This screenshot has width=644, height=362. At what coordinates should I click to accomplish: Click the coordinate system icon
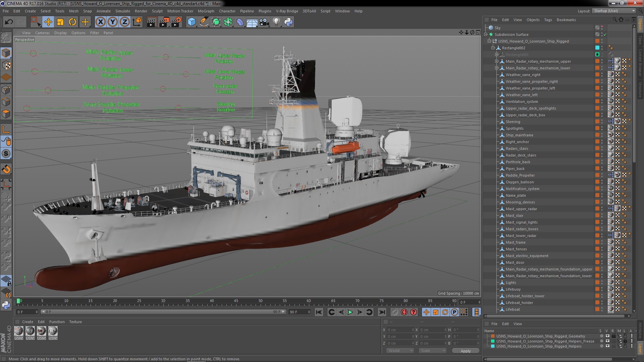point(137,22)
